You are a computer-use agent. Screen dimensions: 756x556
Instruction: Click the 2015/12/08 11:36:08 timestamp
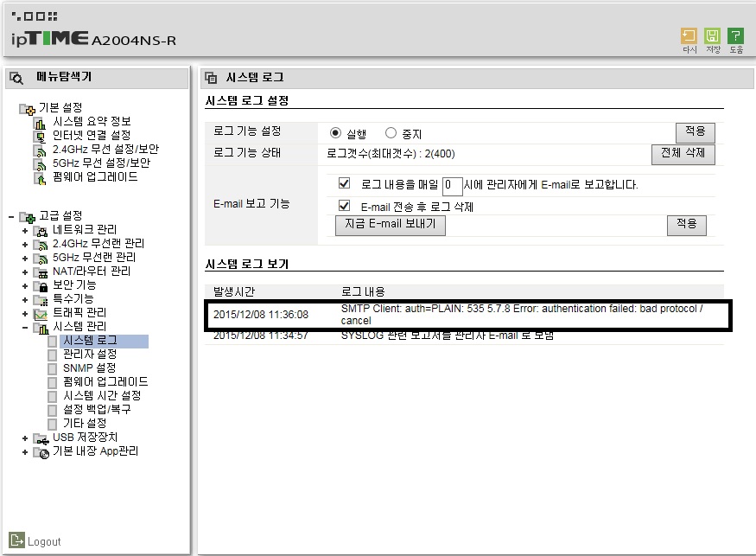[261, 315]
